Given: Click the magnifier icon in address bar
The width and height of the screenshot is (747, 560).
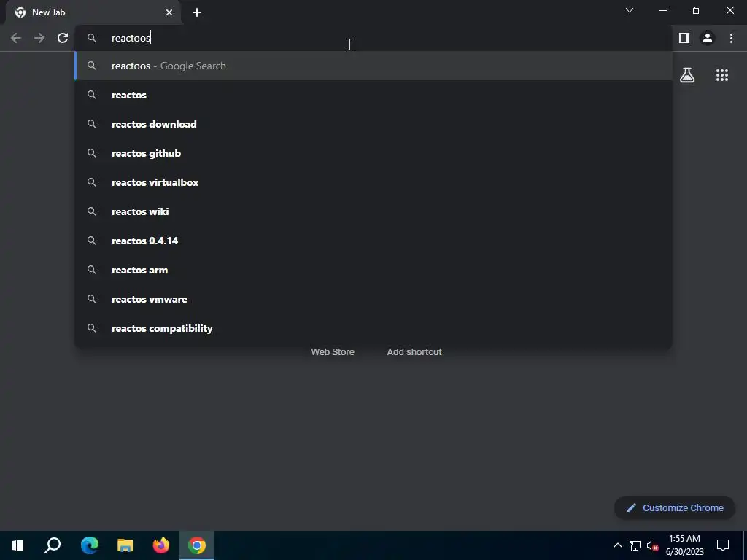Looking at the screenshot, I should (92, 38).
